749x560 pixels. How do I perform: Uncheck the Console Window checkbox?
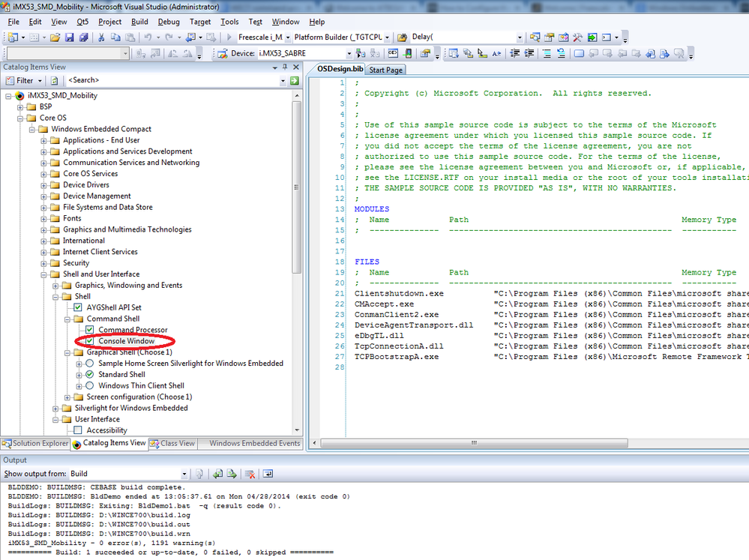(x=90, y=341)
